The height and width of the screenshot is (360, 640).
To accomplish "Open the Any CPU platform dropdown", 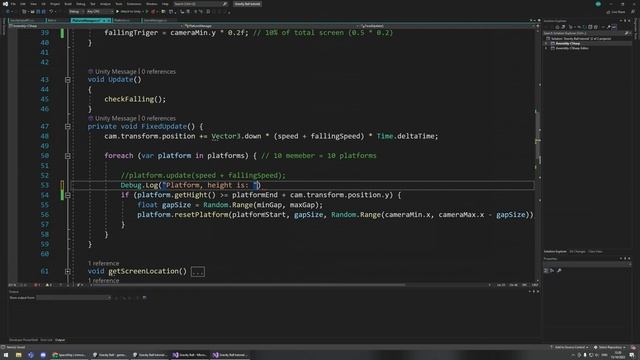I will click(x=99, y=11).
